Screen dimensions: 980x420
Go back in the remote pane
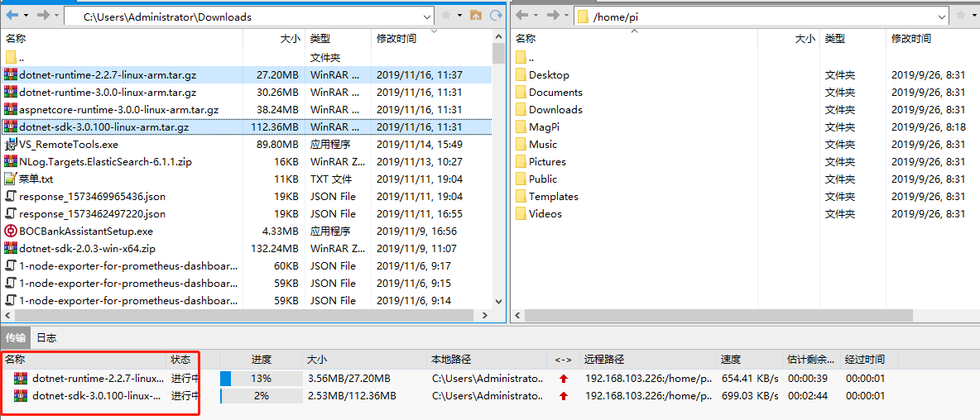[522, 16]
